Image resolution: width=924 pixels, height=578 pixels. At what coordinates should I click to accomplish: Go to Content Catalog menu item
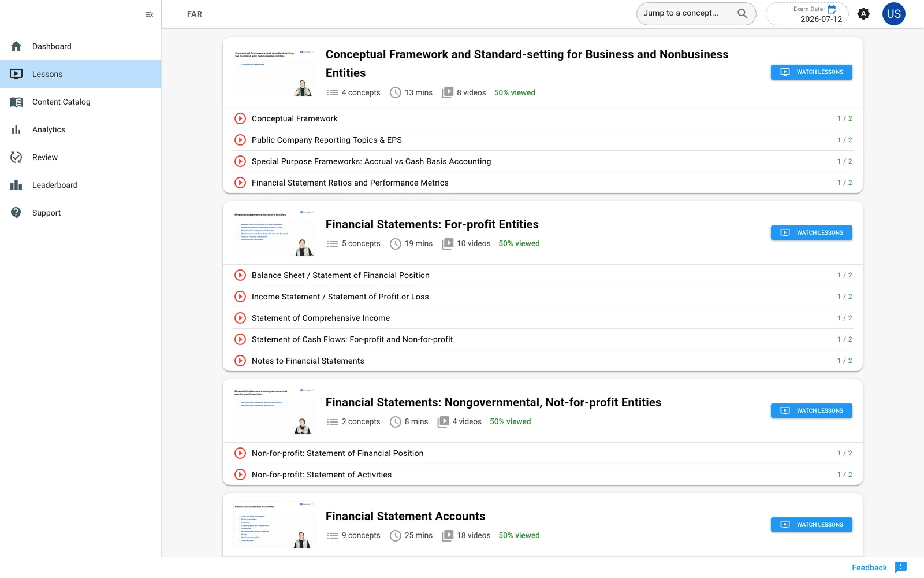81,102
